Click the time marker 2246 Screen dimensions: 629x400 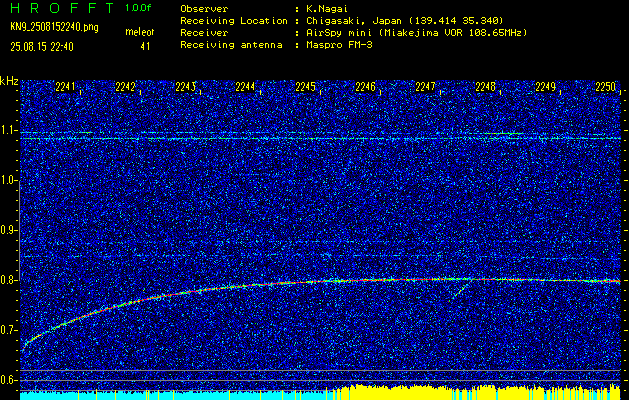[365, 87]
